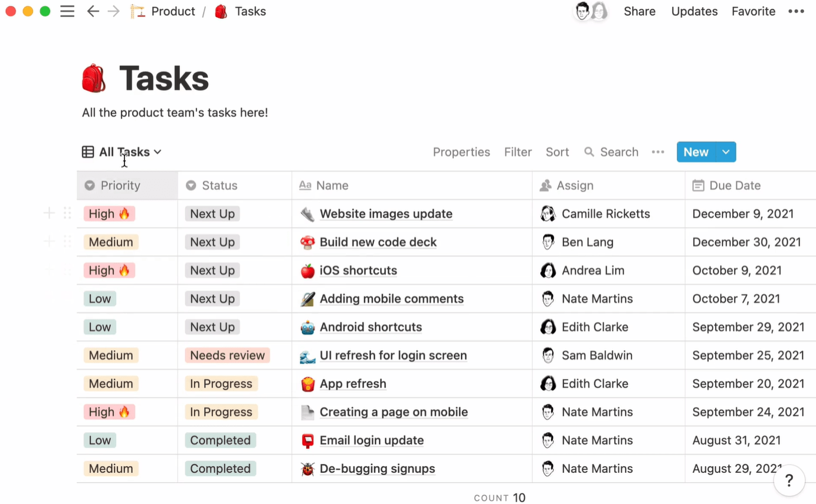This screenshot has width=816, height=504.
Task: Click the page description text
Action: 175,112
